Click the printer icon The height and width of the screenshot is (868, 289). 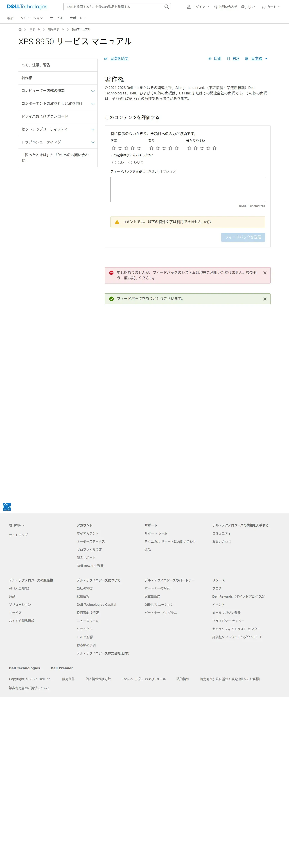210,59
